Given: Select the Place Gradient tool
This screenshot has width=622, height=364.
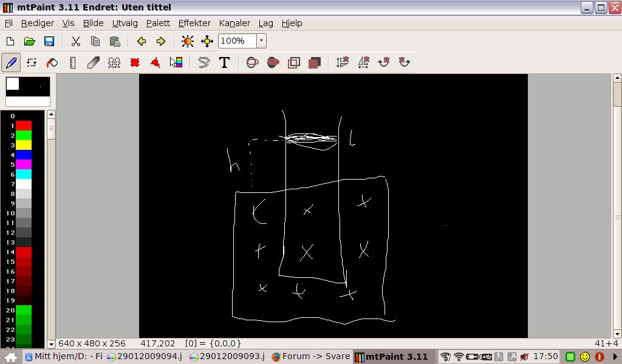Looking at the screenshot, I should tap(176, 62).
